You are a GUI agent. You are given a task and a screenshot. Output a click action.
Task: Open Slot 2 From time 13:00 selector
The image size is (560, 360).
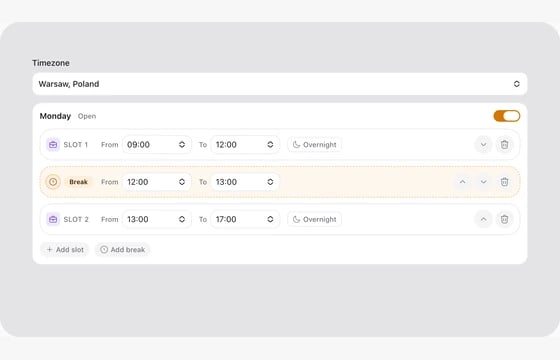(156, 219)
